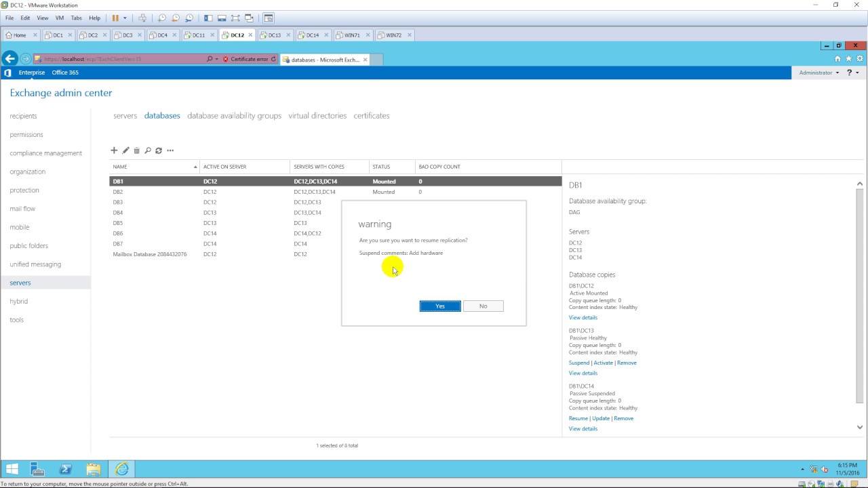868x488 pixels.
Task: Click the VMware pause VM icon
Action: coord(115,18)
